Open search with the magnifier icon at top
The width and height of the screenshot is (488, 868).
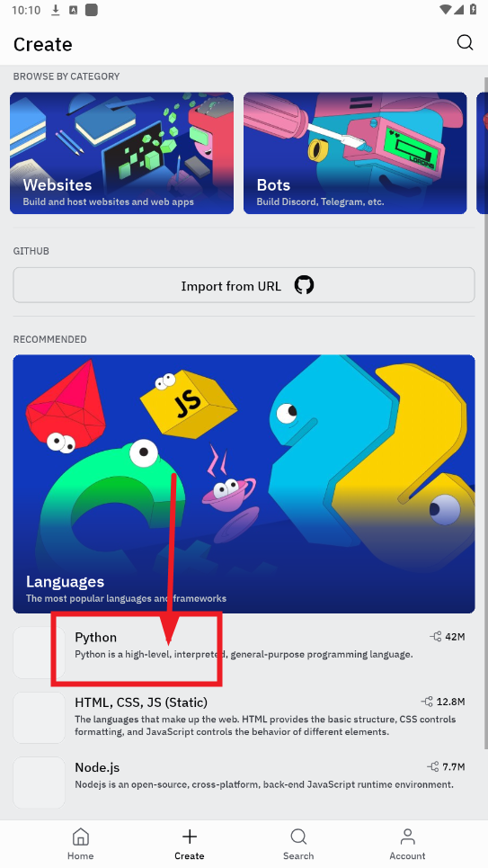click(465, 42)
